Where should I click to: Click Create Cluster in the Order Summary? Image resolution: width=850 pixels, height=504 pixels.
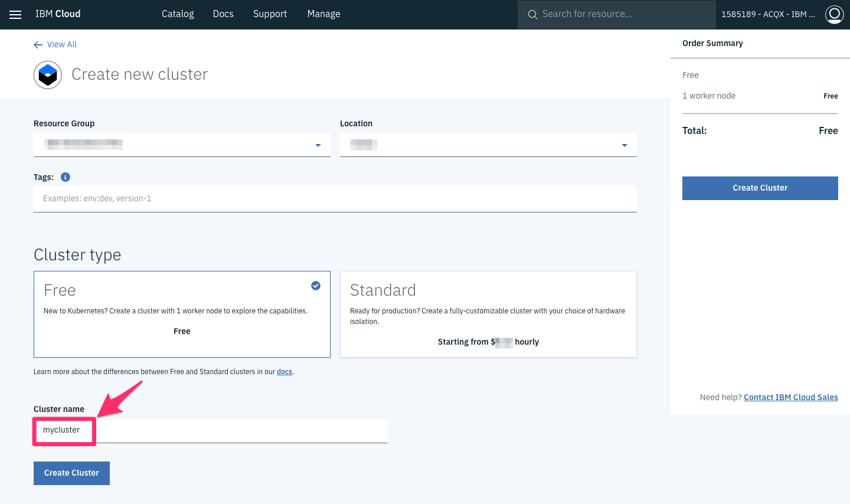760,188
